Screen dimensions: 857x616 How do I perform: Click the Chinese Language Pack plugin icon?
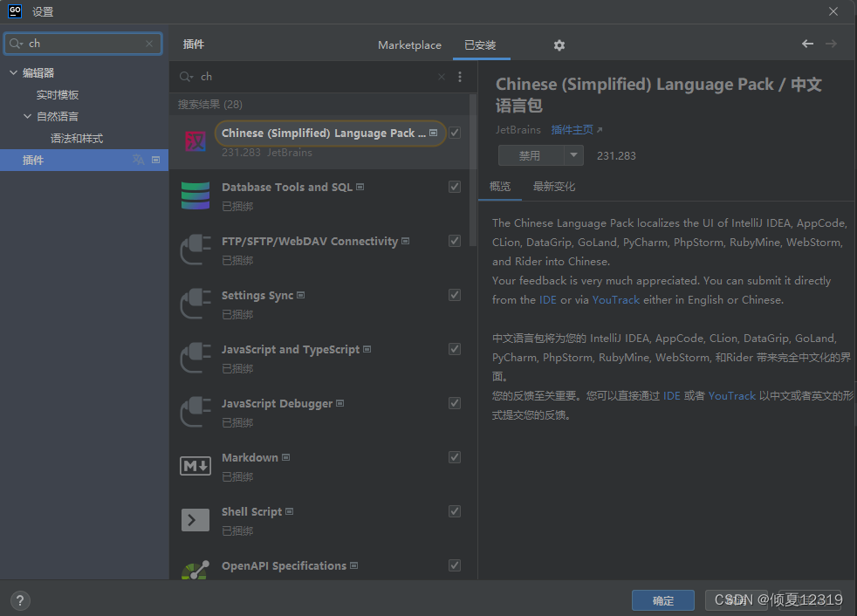coord(195,141)
